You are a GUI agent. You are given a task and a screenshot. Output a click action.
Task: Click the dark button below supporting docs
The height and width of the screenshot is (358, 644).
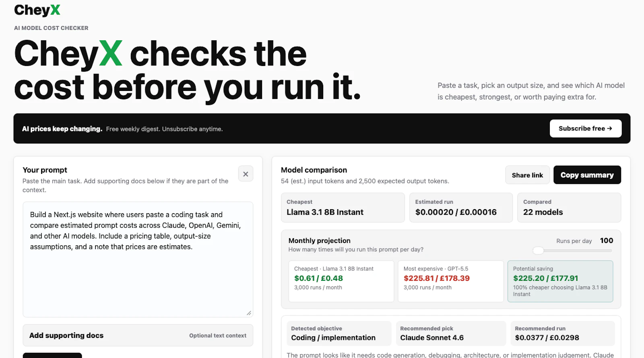click(x=52, y=355)
